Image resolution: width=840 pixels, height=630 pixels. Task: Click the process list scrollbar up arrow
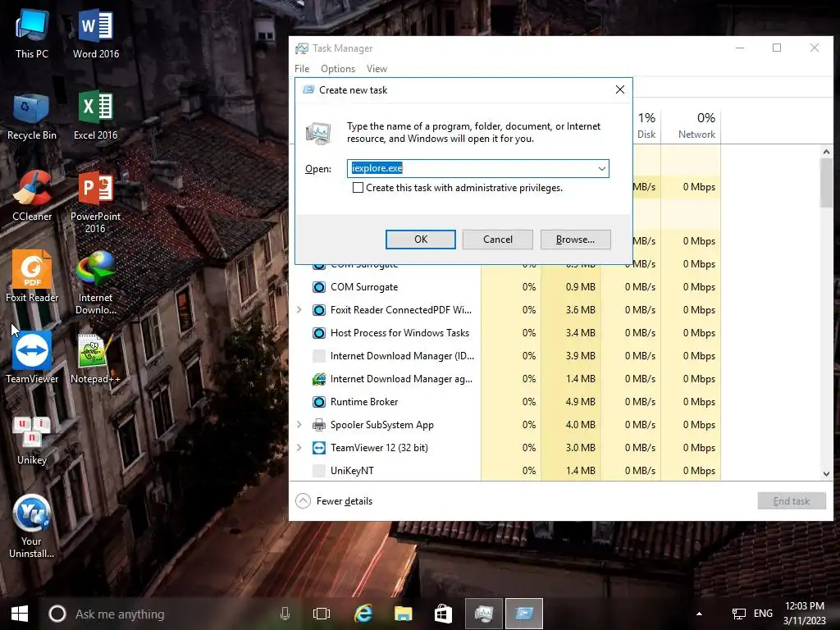[826, 152]
